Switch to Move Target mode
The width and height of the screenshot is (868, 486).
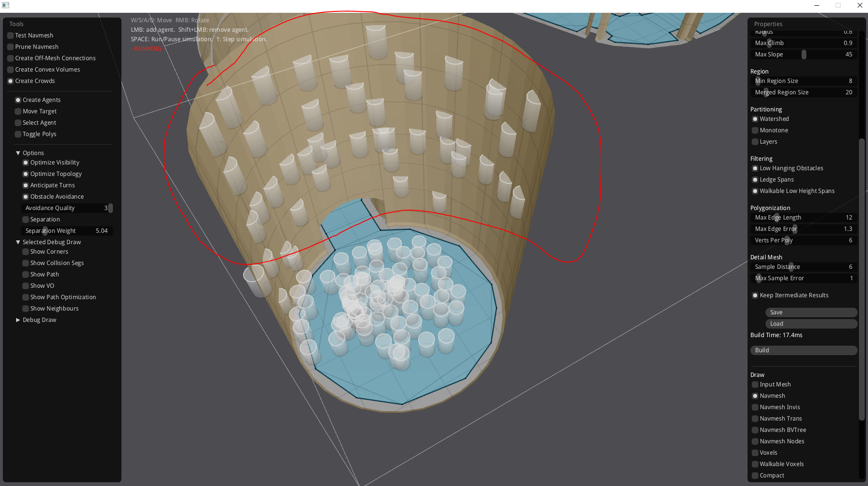tap(18, 111)
